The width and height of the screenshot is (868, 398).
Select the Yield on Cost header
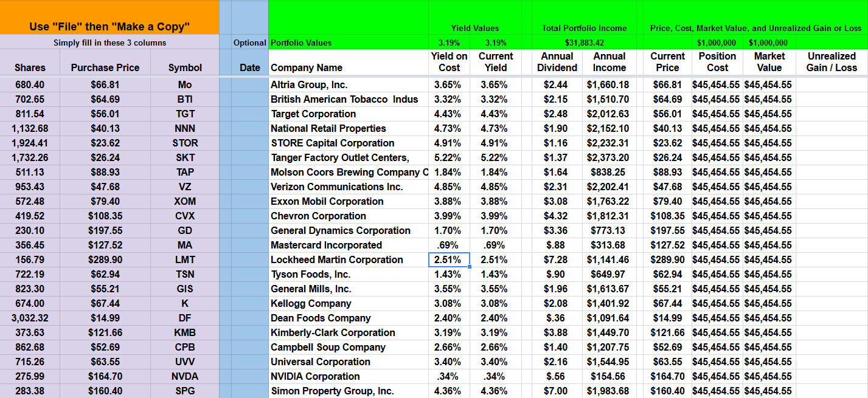tap(449, 62)
